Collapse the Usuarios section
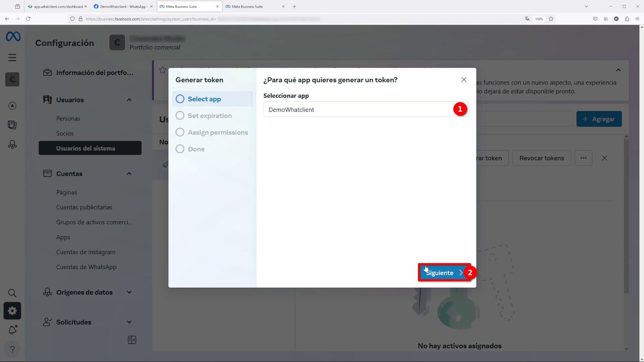The width and height of the screenshot is (644, 362). tap(129, 100)
